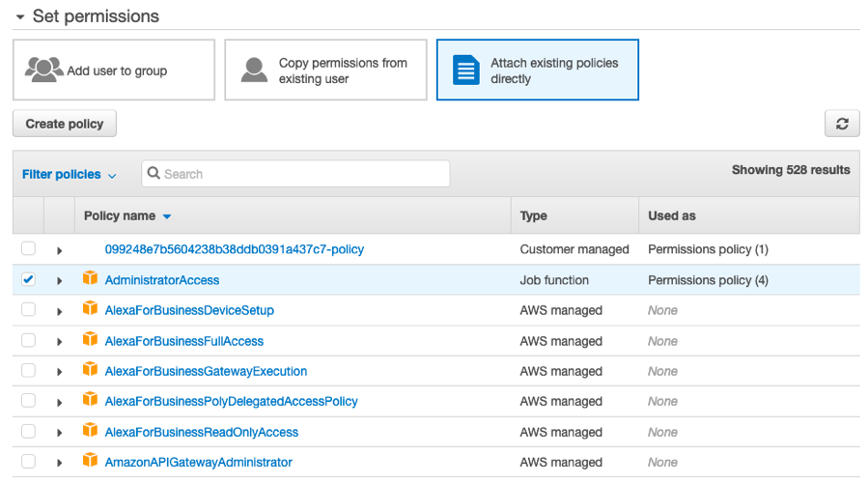
Task: Click the Permissions policy (4) cell
Action: pos(708,280)
